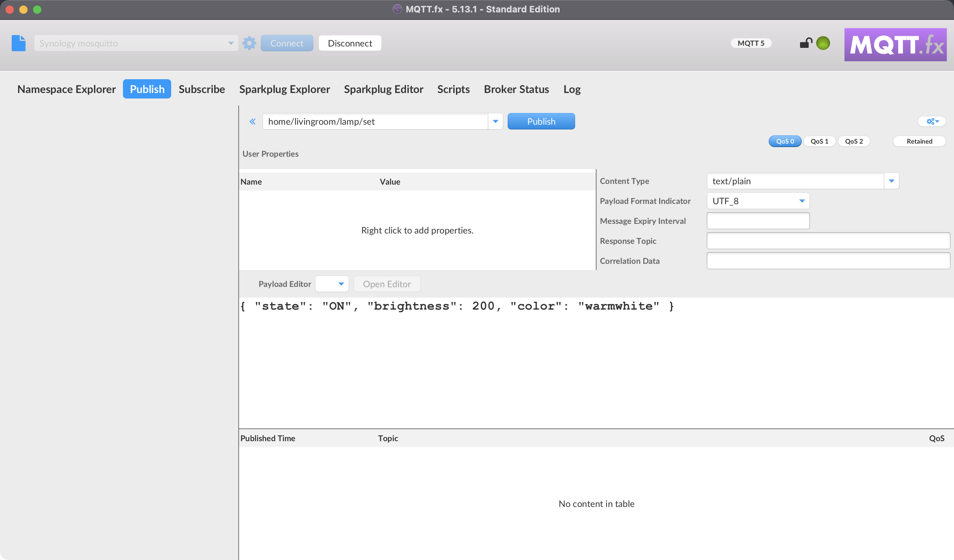Image resolution: width=954 pixels, height=560 pixels.
Task: Open the Payload Format Indicator UTF_8 dropdown
Action: (x=758, y=201)
